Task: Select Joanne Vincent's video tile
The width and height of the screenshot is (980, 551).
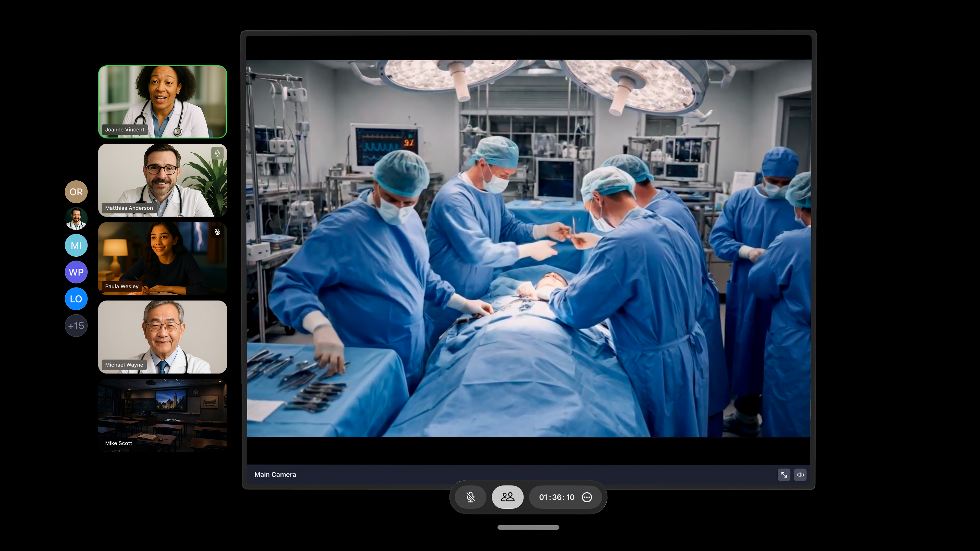Action: [x=163, y=102]
